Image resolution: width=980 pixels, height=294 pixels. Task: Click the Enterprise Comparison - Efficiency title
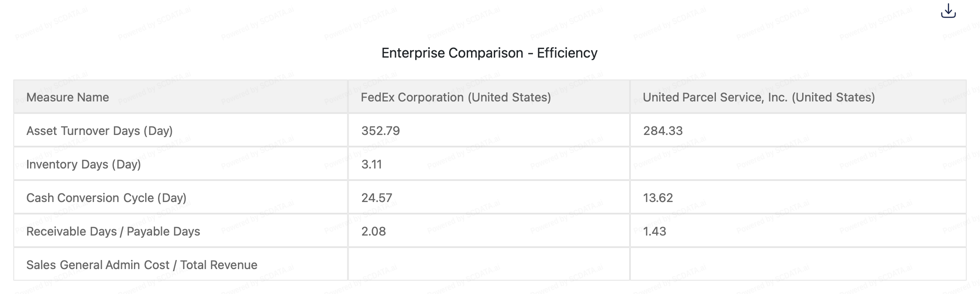pos(489,53)
